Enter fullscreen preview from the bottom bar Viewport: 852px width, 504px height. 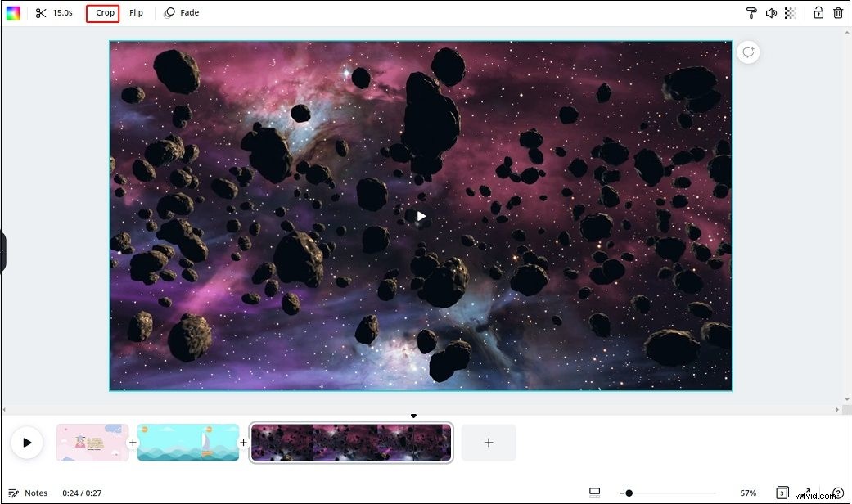(595, 493)
